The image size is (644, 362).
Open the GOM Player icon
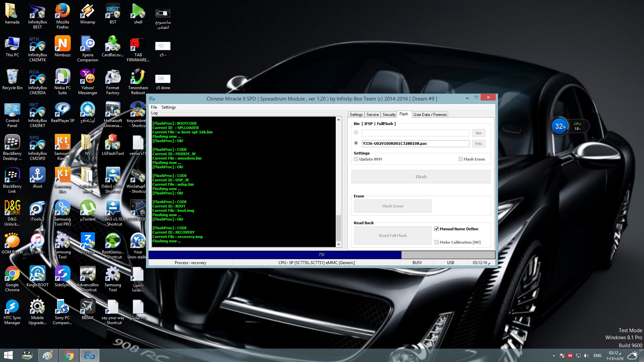click(x=12, y=243)
